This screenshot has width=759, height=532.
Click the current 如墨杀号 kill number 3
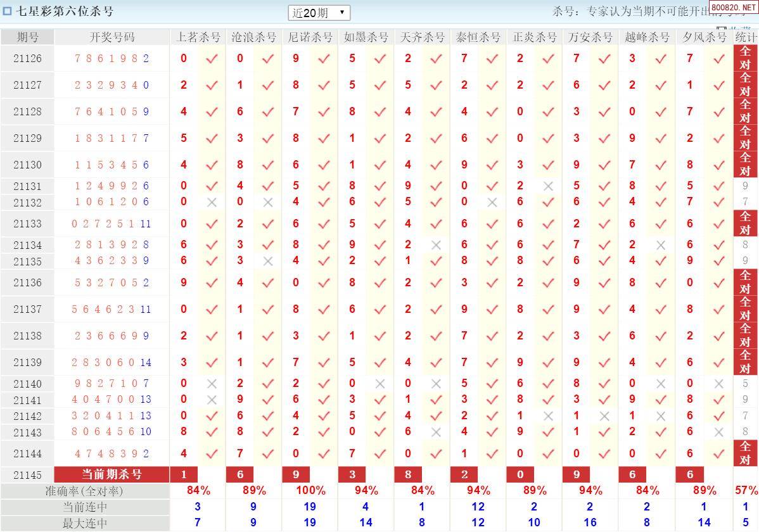352,474
